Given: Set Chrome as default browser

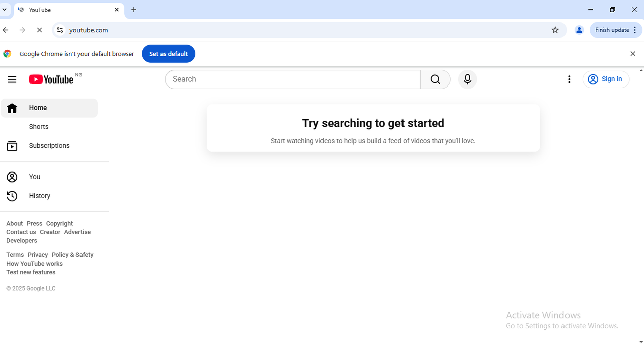Looking at the screenshot, I should pyautogui.click(x=169, y=54).
